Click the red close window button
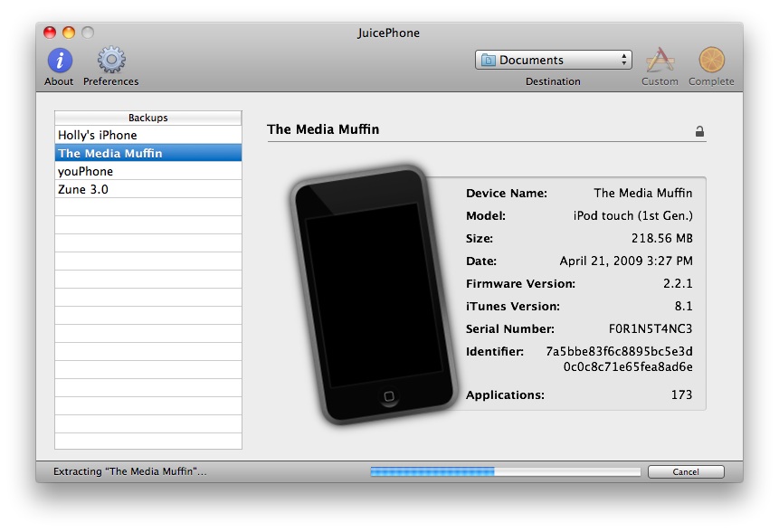 (x=50, y=33)
